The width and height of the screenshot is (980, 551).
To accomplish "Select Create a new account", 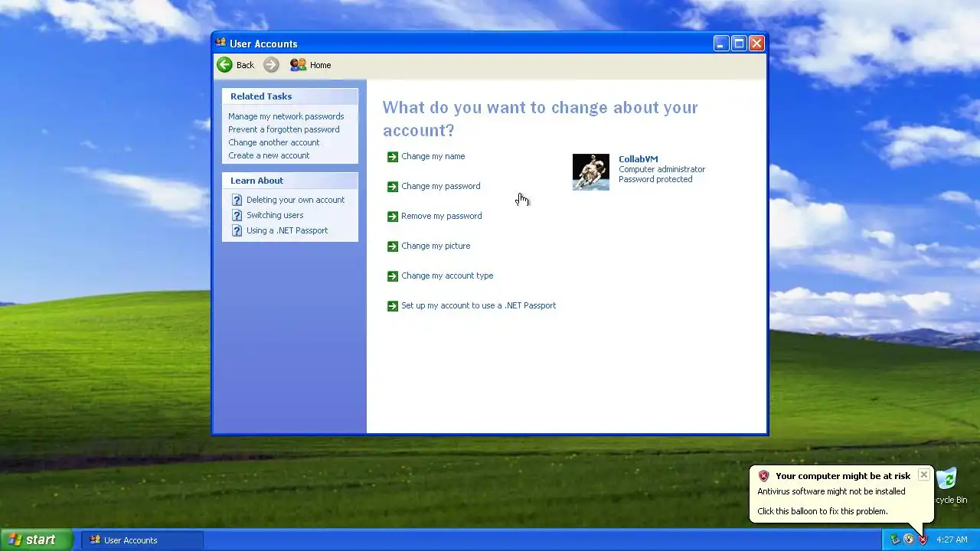I will pos(269,155).
